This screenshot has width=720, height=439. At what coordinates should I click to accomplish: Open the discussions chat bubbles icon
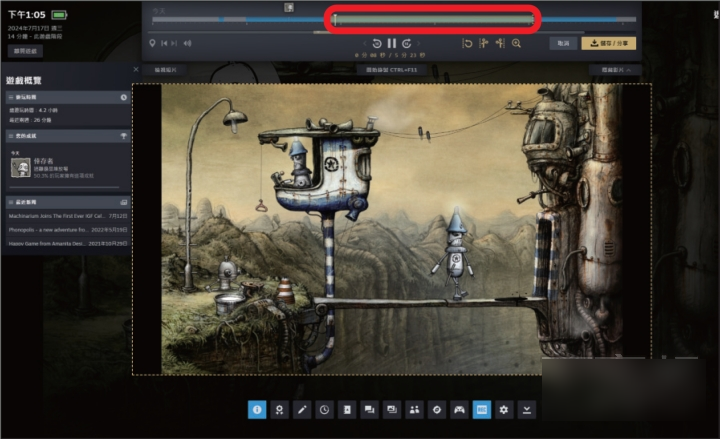coord(369,410)
